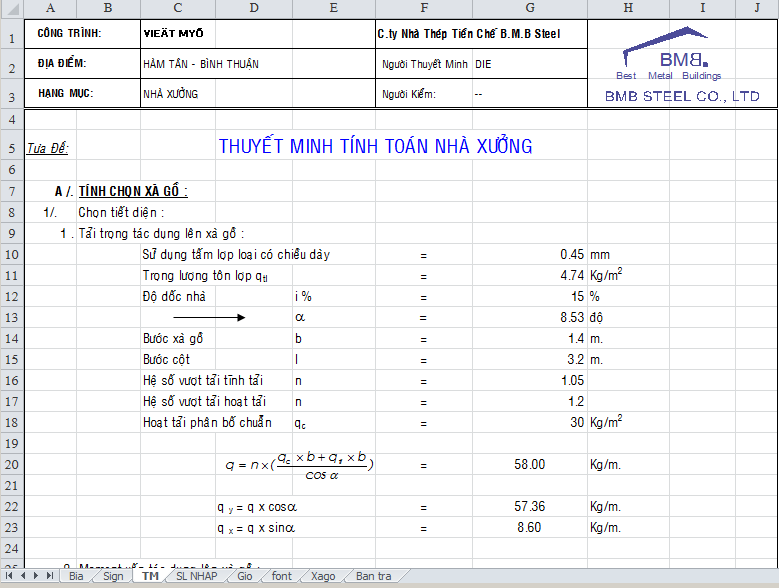Click the 1.05 overload factor value
Image resolution: width=779 pixels, height=588 pixels.
pos(530,380)
